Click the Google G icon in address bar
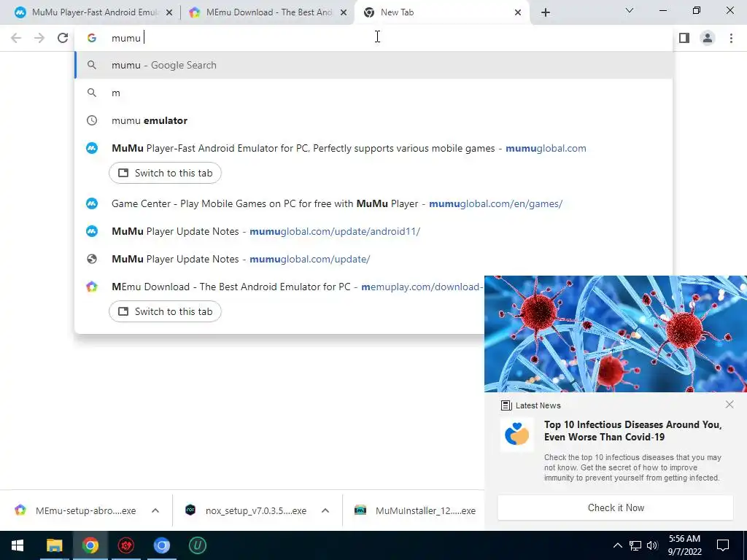The image size is (747, 560). (92, 38)
